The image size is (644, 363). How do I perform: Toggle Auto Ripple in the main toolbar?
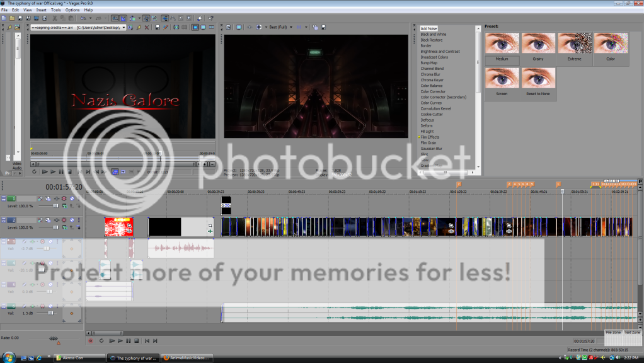click(x=132, y=18)
